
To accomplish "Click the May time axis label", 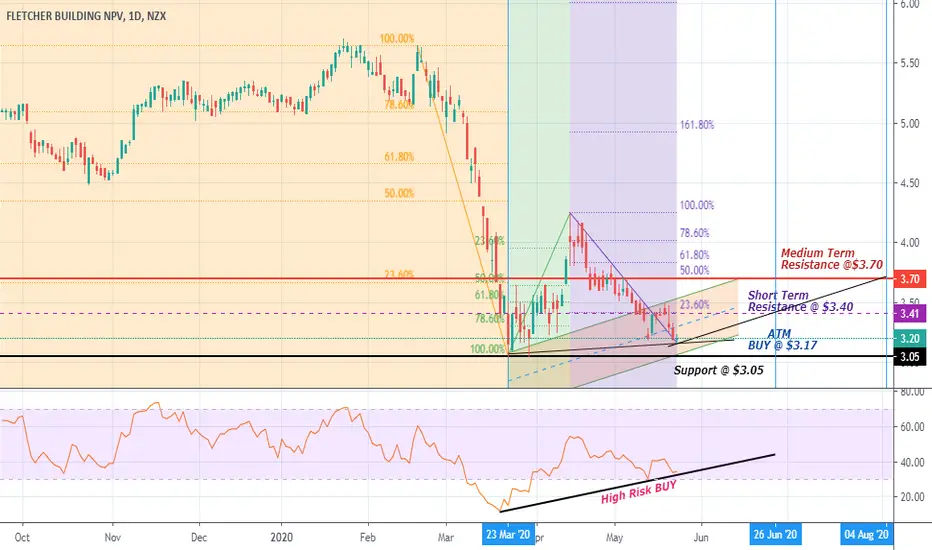I will [615, 538].
